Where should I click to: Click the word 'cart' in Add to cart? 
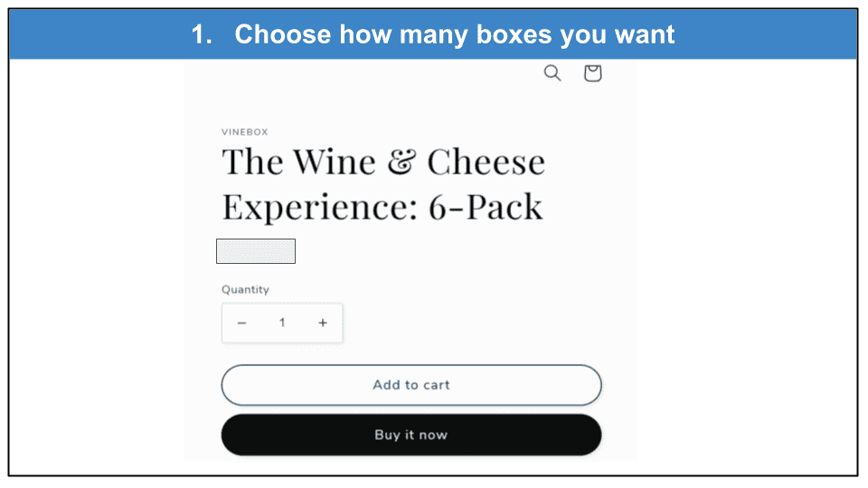click(437, 385)
